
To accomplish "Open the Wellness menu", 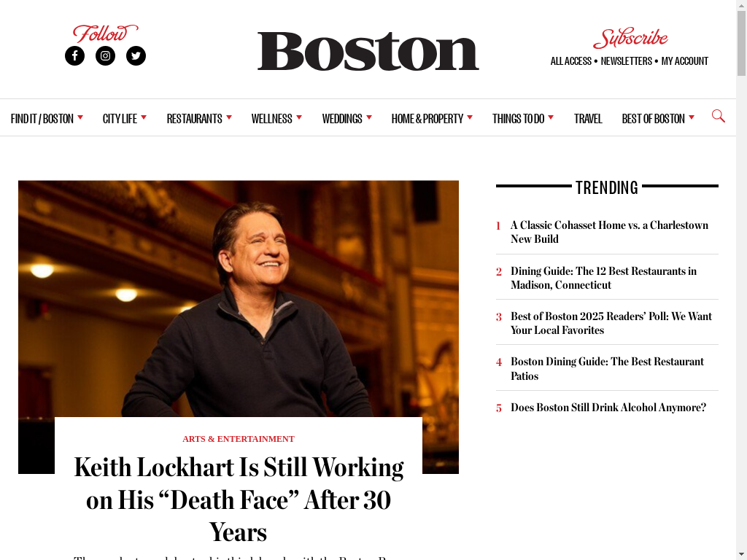I will point(271,119).
